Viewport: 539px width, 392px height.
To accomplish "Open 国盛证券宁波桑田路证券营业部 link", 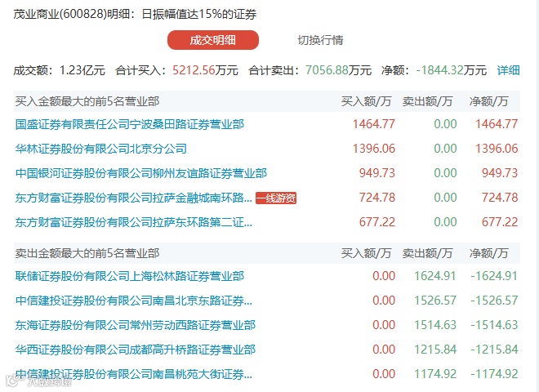I will [130, 124].
